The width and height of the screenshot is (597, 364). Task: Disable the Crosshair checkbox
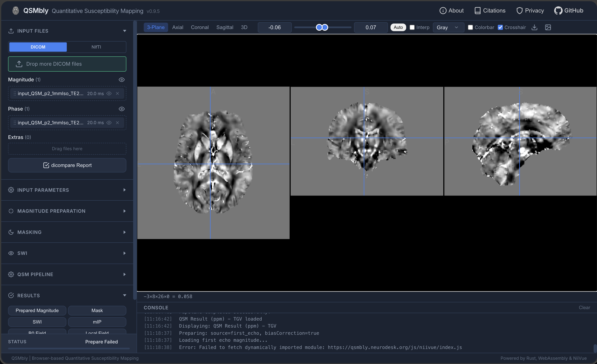pos(500,27)
